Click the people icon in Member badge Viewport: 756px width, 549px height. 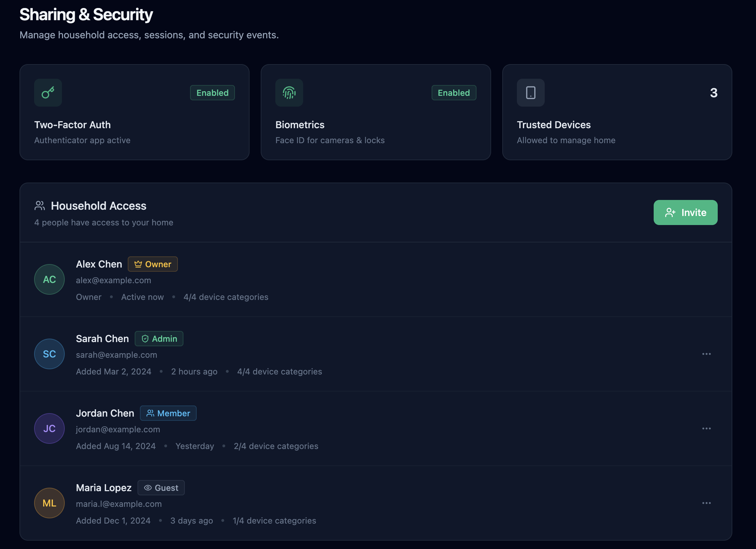pyautogui.click(x=150, y=413)
